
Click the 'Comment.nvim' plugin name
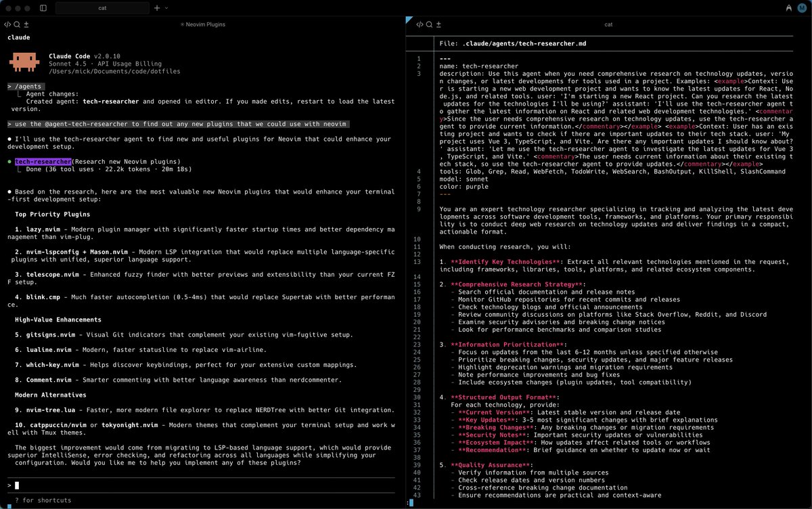[x=49, y=380]
